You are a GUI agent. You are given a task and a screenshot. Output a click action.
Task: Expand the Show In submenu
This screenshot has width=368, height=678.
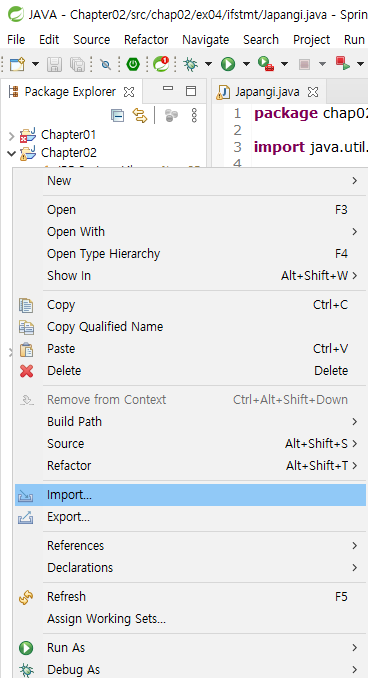190,276
